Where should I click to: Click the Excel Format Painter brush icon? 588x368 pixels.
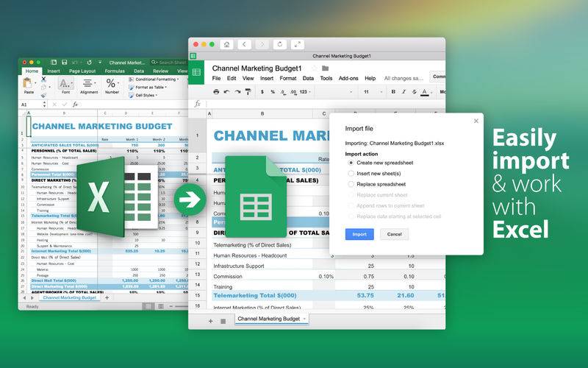43,95
